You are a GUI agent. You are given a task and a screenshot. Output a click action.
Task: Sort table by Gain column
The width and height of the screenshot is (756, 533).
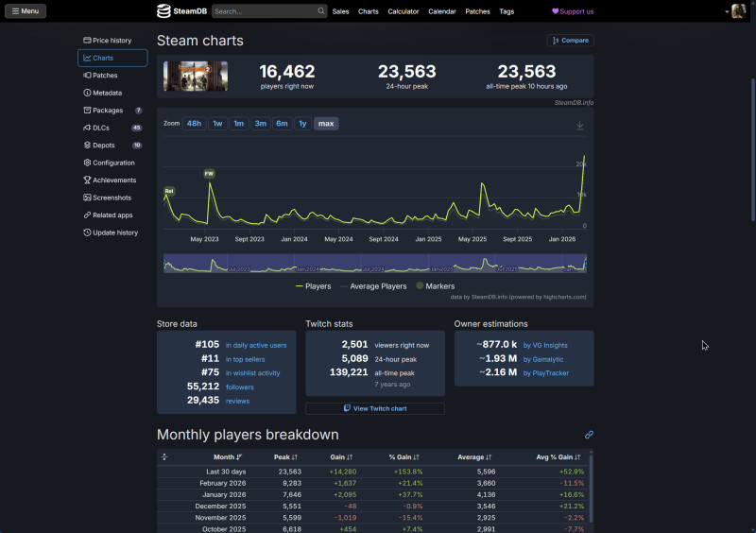(341, 457)
